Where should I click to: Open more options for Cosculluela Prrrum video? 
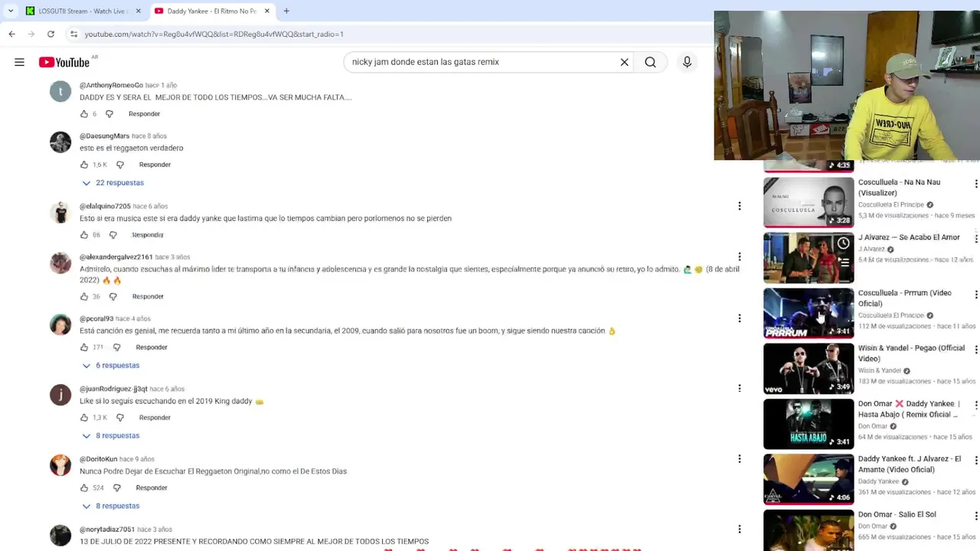click(x=975, y=295)
